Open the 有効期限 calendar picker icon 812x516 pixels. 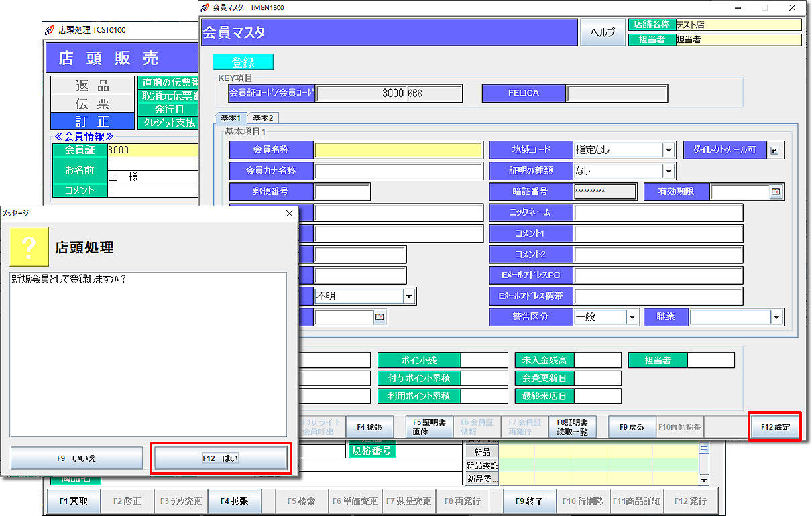point(776,192)
